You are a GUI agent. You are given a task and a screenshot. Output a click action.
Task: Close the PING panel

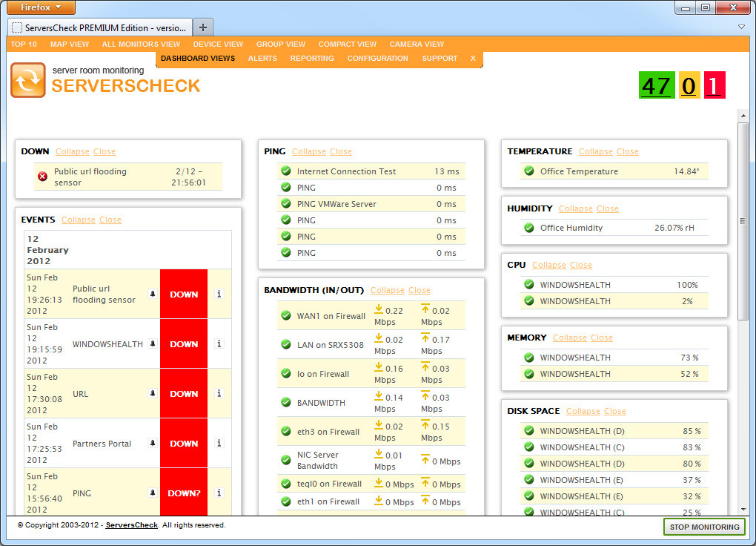341,151
